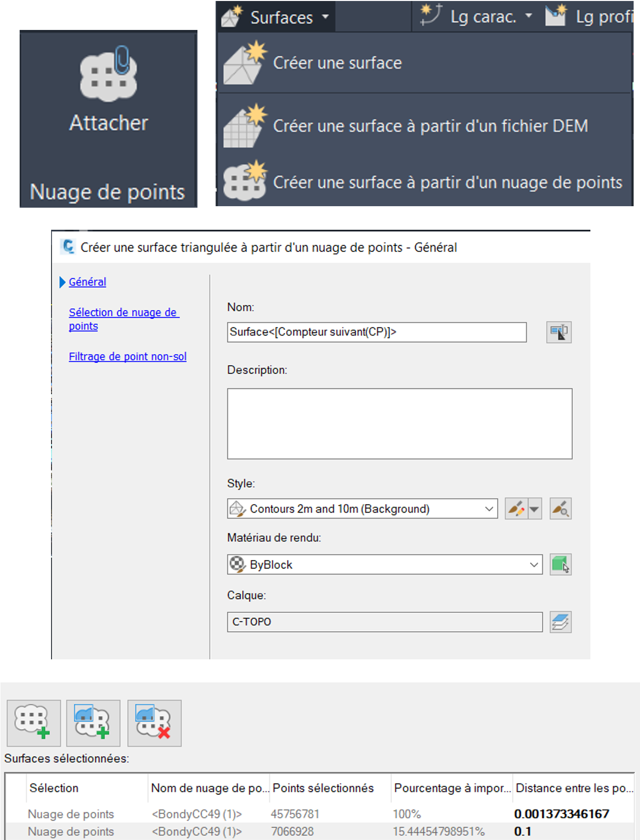This screenshot has height=840, width=640.
Task: Click the Calque C-TOPO field
Action: pyautogui.click(x=385, y=622)
